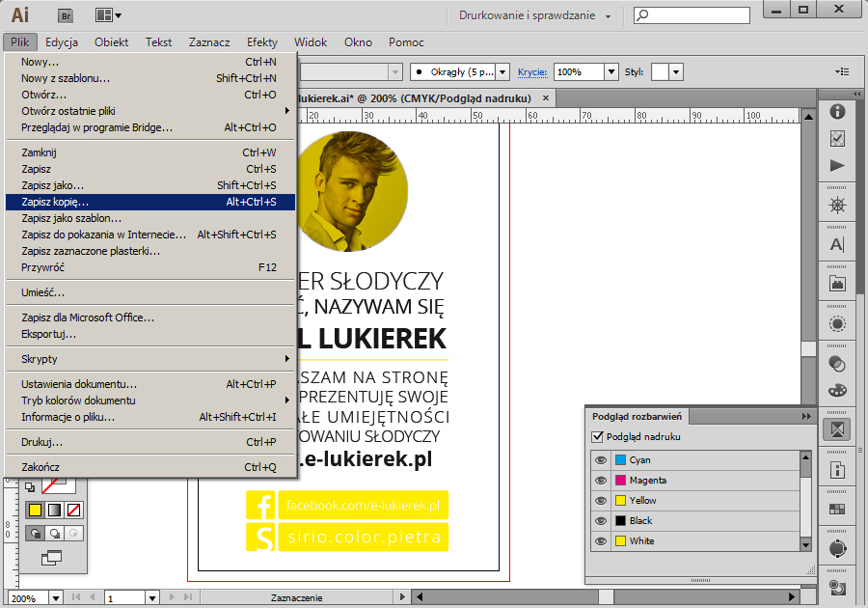Click status bar Zaznaczenie popup arrow
The height and width of the screenshot is (608, 868).
(x=402, y=597)
